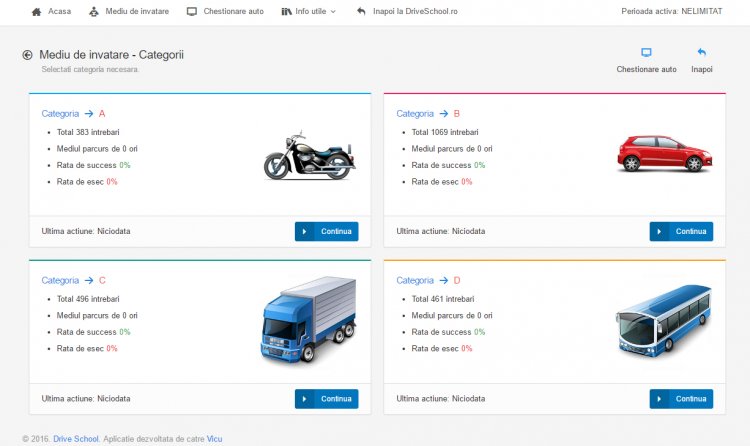This screenshot has width=750, height=446.
Task: Click the reader icon beside Mediu de invatare
Action: point(94,11)
